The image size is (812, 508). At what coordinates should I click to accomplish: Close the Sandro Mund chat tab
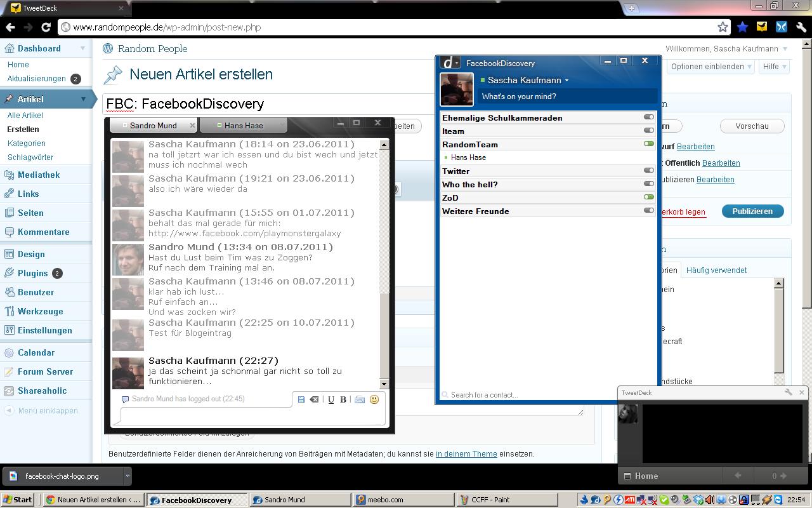click(192, 125)
